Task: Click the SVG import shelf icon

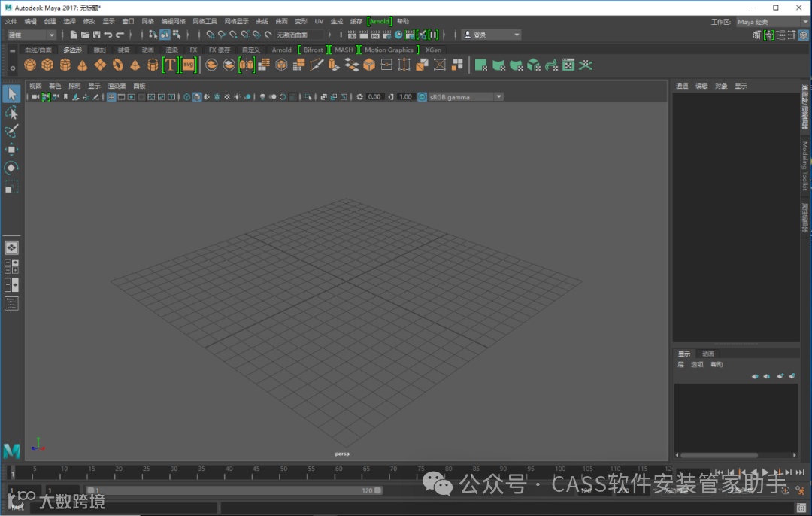Action: (x=188, y=65)
